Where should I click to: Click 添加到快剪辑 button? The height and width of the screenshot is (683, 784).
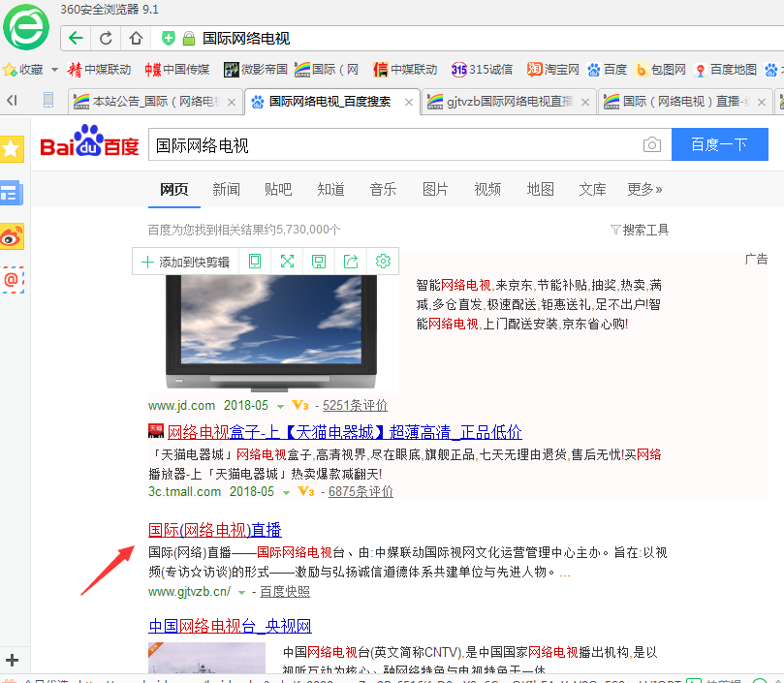(185, 262)
